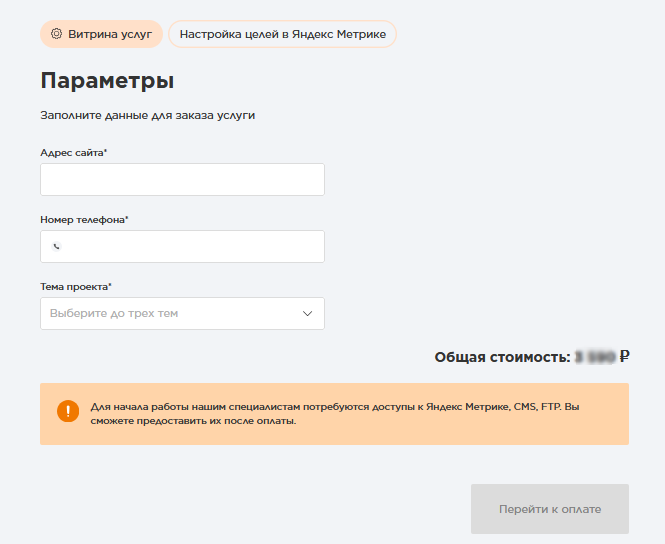The height and width of the screenshot is (544, 665).
Task: Click the Параметры heading
Action: tap(107, 81)
